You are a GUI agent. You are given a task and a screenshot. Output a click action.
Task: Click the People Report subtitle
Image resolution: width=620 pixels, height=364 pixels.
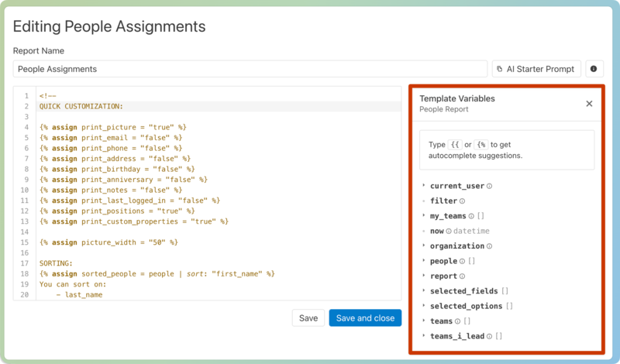tap(443, 109)
